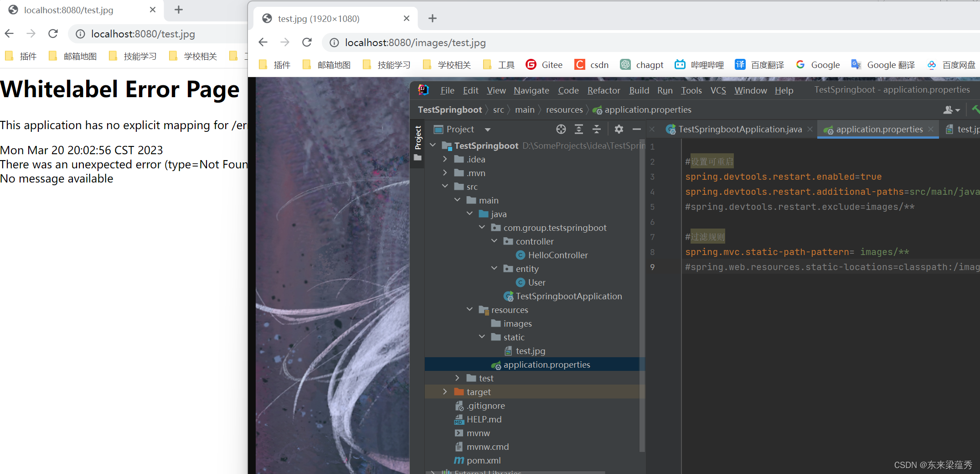The image size is (980, 474).
Task: Open Project panel settings gear
Action: (619, 130)
